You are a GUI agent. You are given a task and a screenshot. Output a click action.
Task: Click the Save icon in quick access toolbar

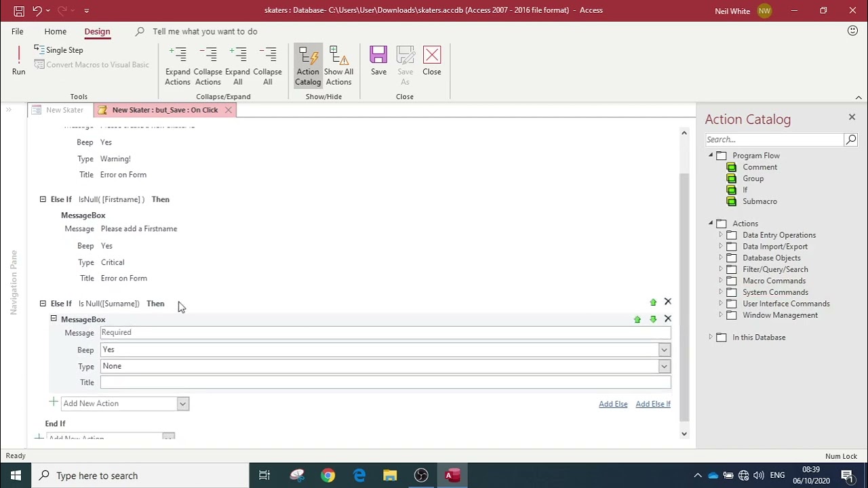(x=19, y=10)
